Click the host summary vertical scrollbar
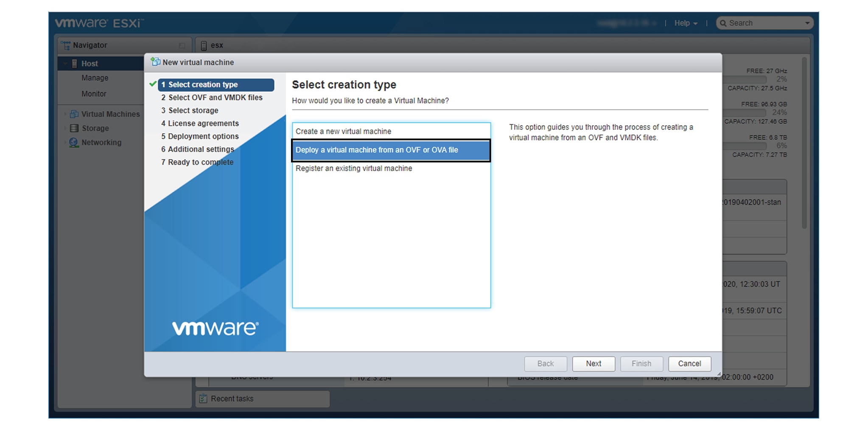Screen dimensions: 868x430 pyautogui.click(x=804, y=143)
